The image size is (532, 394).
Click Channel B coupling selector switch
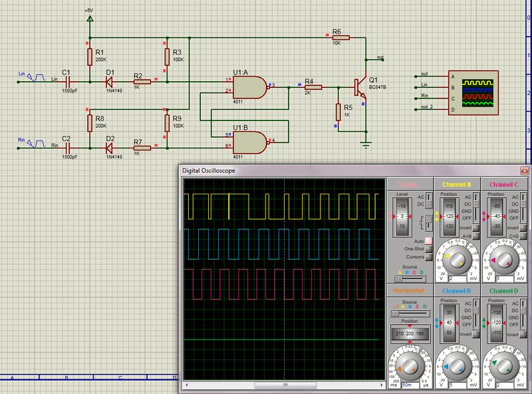(476, 313)
